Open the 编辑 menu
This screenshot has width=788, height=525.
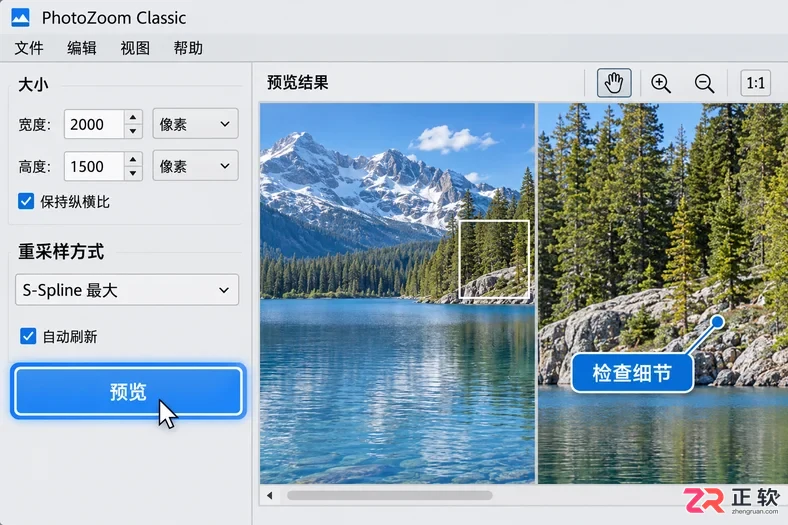tap(82, 48)
